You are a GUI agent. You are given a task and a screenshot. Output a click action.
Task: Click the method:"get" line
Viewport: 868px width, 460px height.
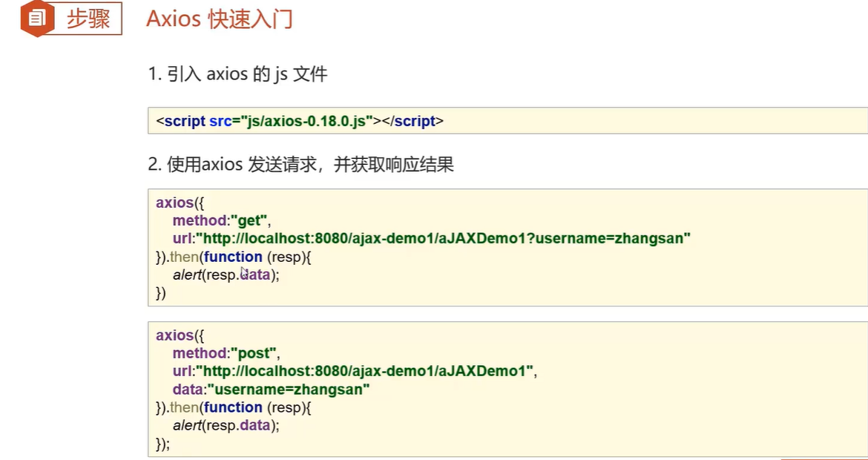(x=222, y=220)
